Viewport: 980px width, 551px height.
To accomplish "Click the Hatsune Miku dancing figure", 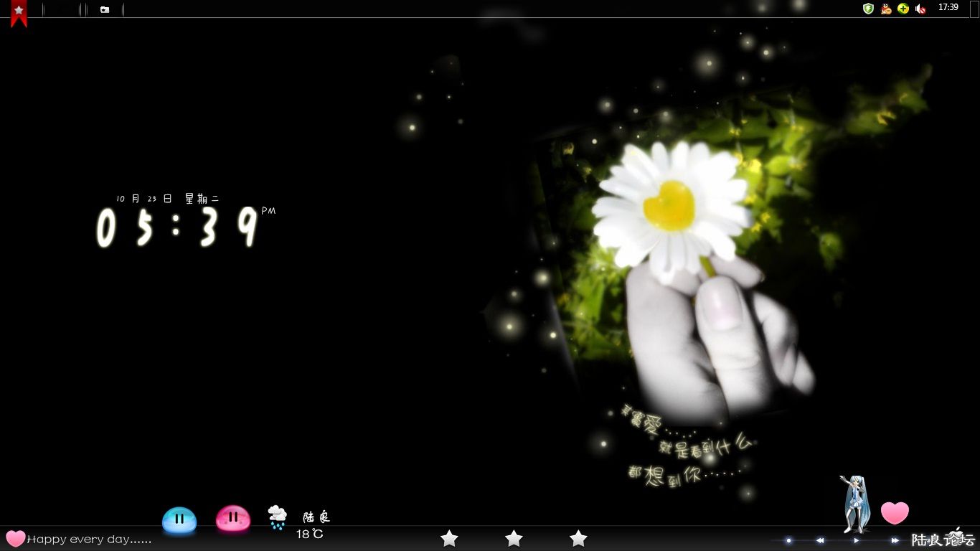I will point(855,504).
